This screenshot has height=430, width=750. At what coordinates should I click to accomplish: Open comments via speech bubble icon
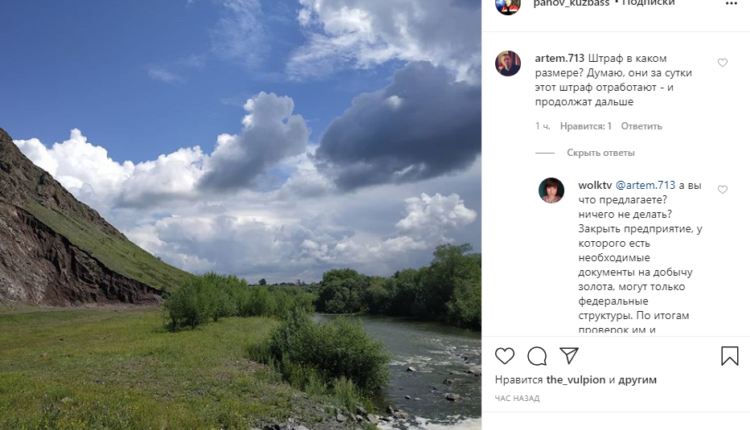click(x=537, y=356)
